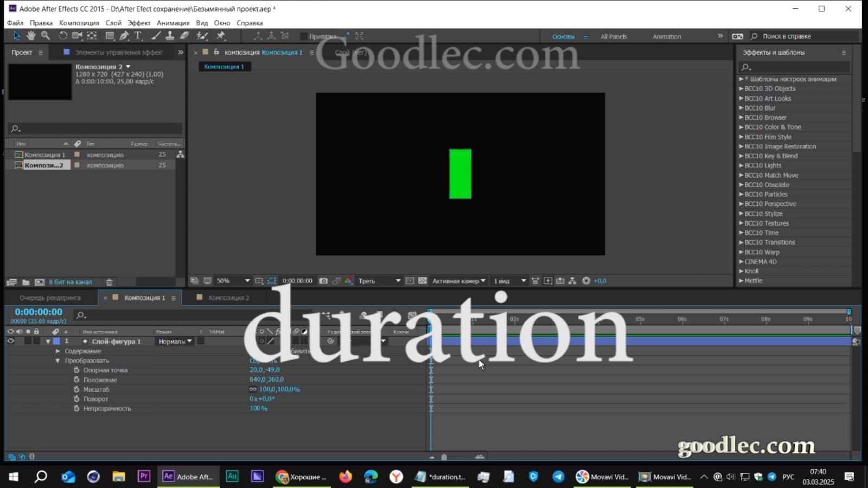
Task: Open the 1 вид layout dropdown
Action: tap(509, 281)
